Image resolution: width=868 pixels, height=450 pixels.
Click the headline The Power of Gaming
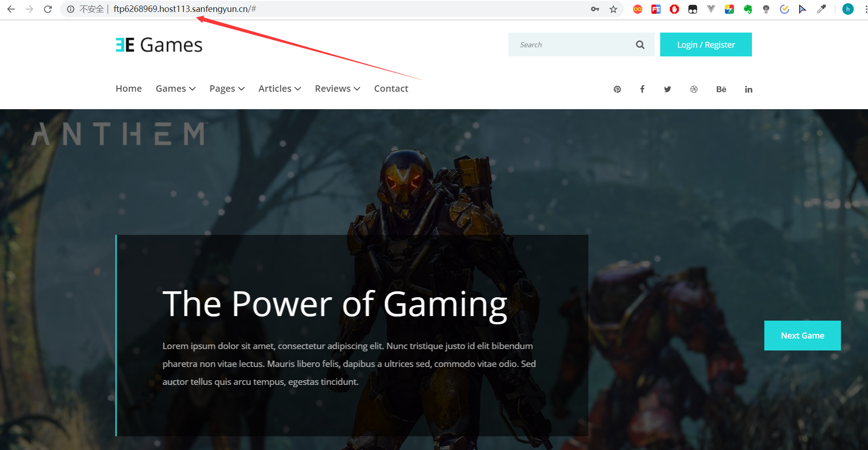click(335, 304)
